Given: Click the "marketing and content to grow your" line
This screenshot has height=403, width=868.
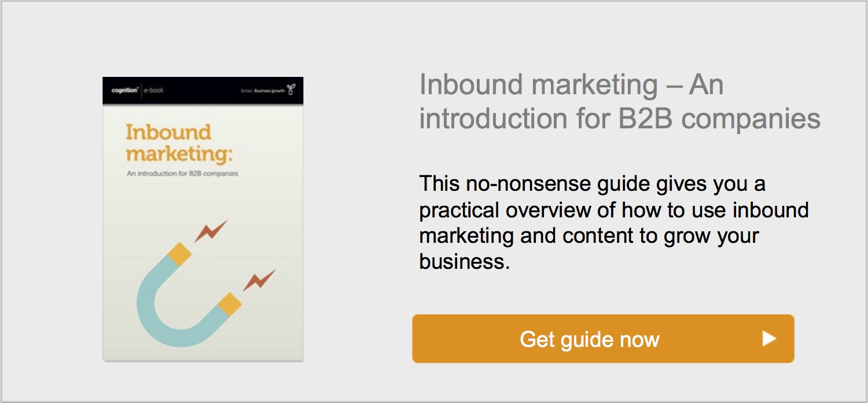Looking at the screenshot, I should click(589, 236).
